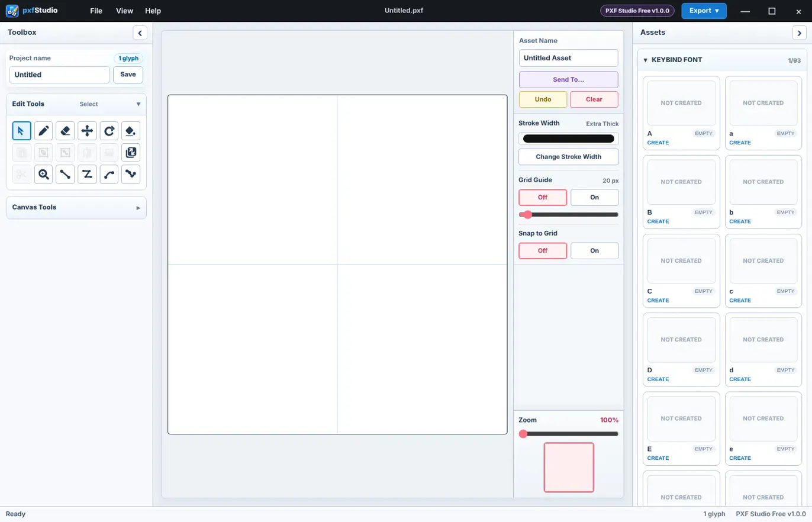Viewport: 812px width, 522px height.
Task: Expand the Canvas Tools section
Action: [x=76, y=208]
